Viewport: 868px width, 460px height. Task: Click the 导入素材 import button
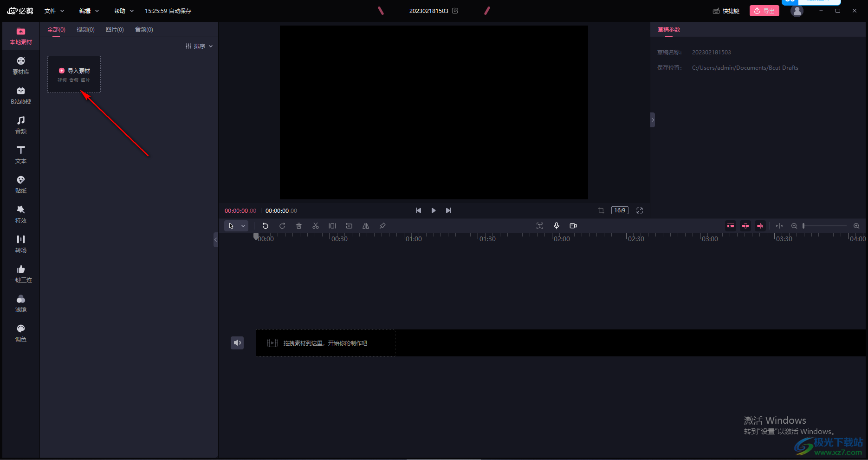tap(74, 74)
